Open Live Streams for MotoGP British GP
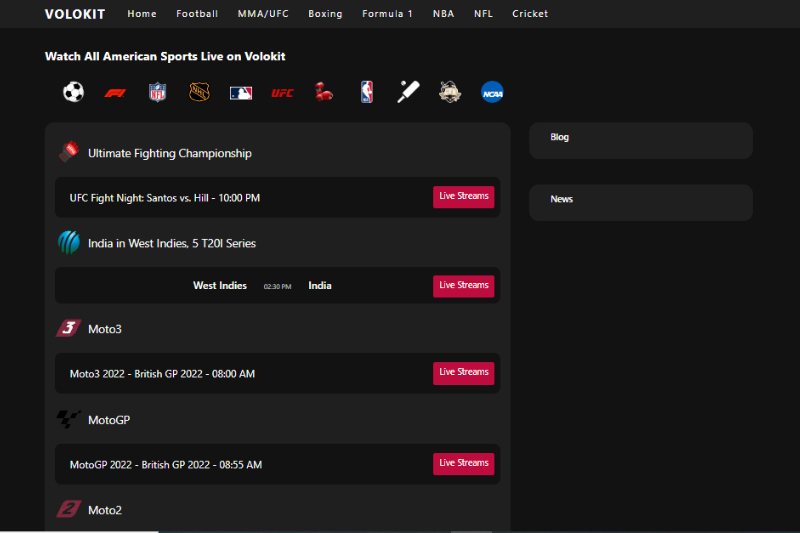The height and width of the screenshot is (533, 800). tap(464, 464)
